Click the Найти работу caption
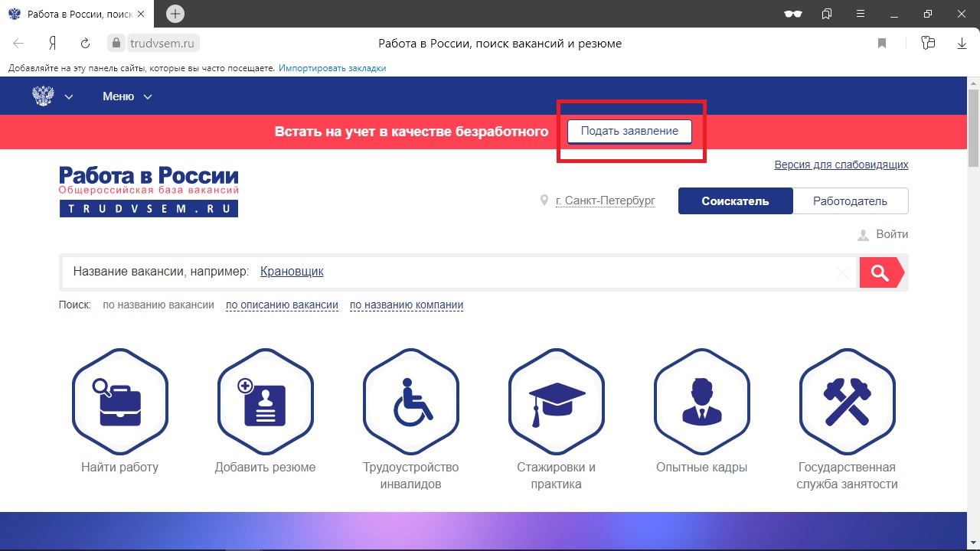The height and width of the screenshot is (551, 980). pos(119,467)
